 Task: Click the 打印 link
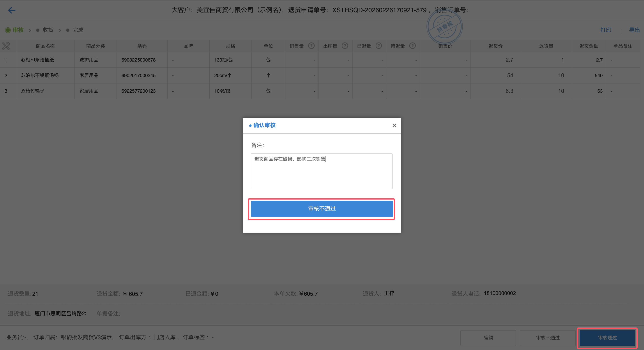coord(606,30)
